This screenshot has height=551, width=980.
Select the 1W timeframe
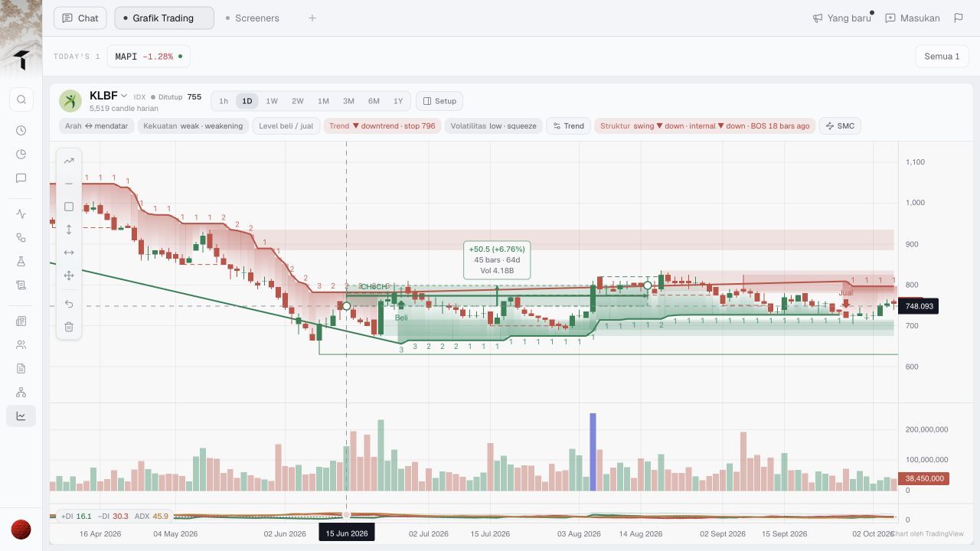tap(272, 101)
